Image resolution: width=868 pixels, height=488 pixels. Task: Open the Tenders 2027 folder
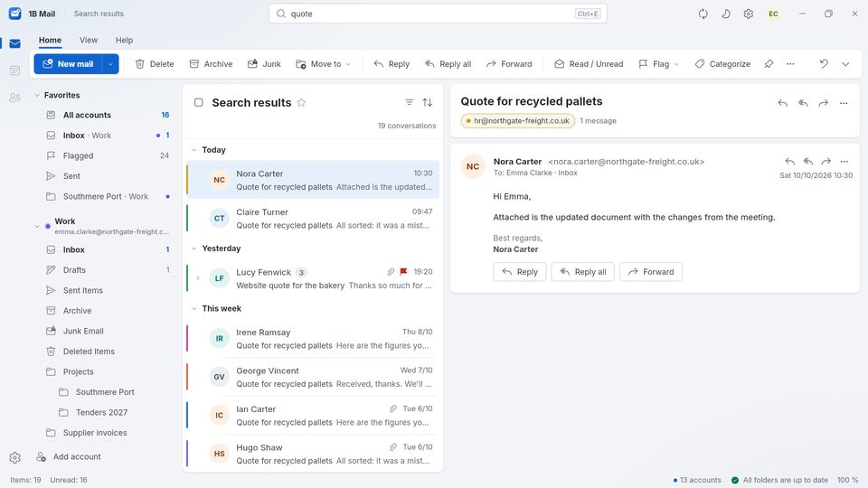click(x=114, y=412)
